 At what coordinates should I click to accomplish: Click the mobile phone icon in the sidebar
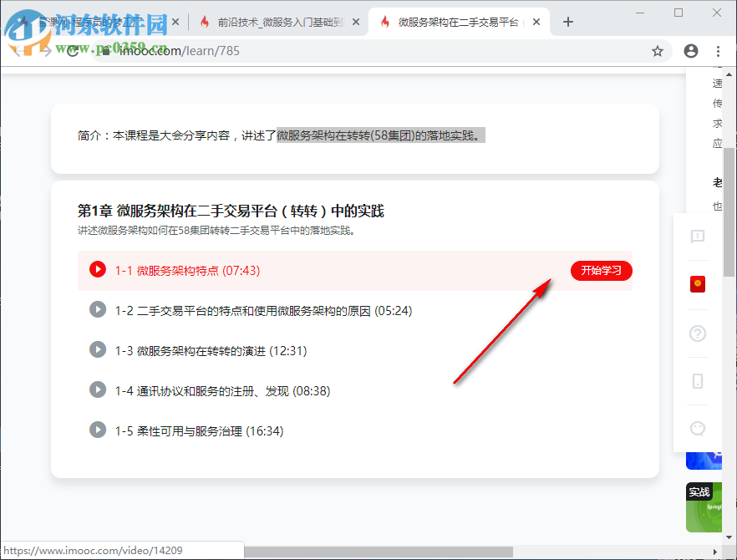click(x=698, y=381)
